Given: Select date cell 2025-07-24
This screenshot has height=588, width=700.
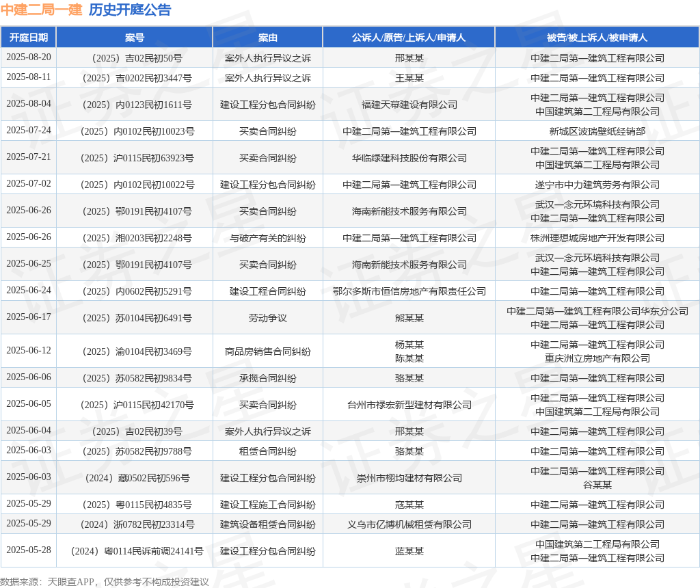Looking at the screenshot, I should [29, 131].
